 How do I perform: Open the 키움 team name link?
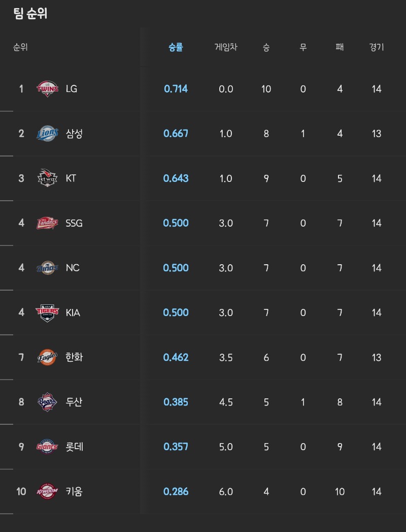point(74,491)
